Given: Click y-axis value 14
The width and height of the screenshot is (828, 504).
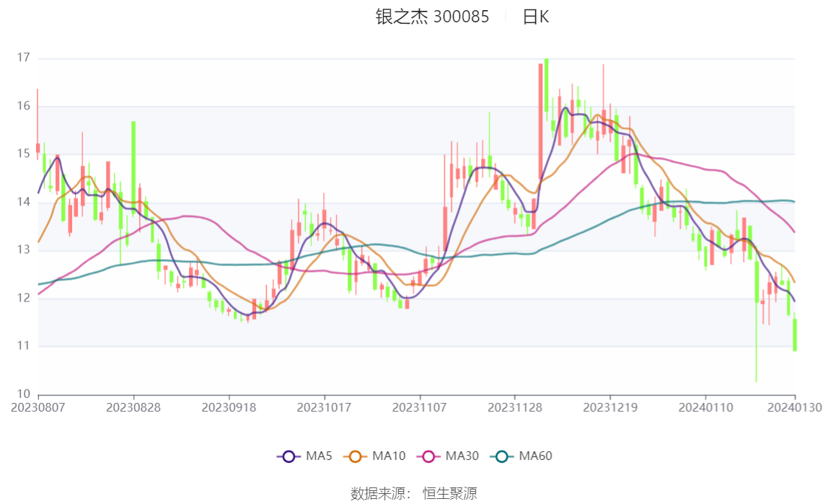Looking at the screenshot, I should tap(23, 202).
